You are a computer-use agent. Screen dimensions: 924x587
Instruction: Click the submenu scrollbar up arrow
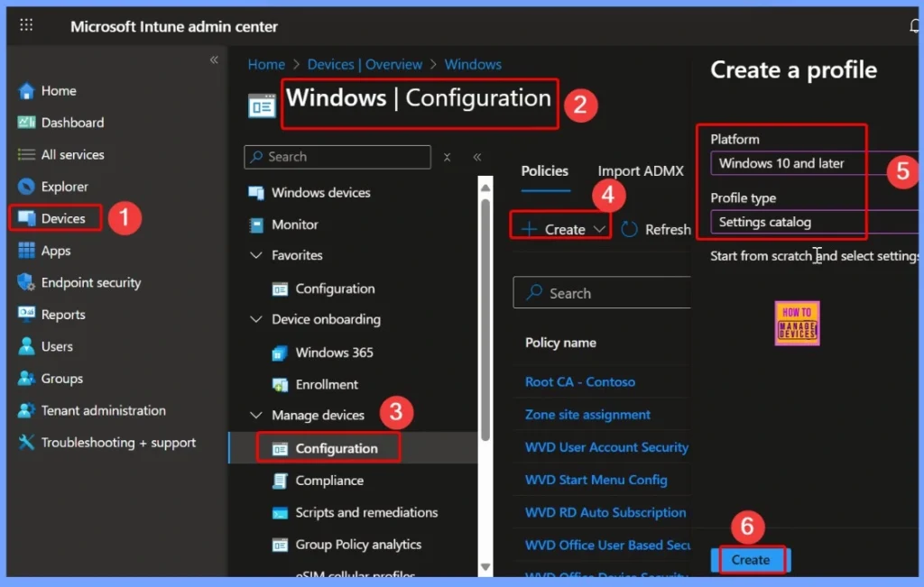click(485, 188)
